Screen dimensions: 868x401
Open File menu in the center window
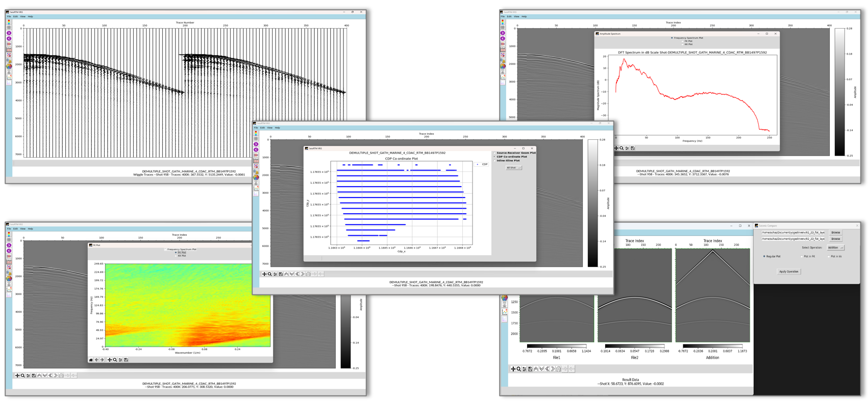256,128
